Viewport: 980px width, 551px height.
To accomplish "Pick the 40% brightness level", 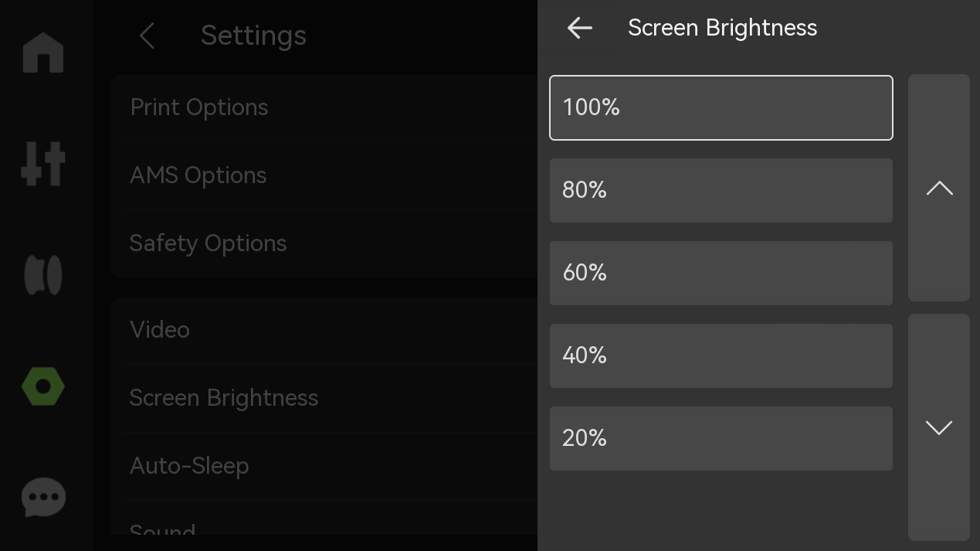I will pos(721,355).
